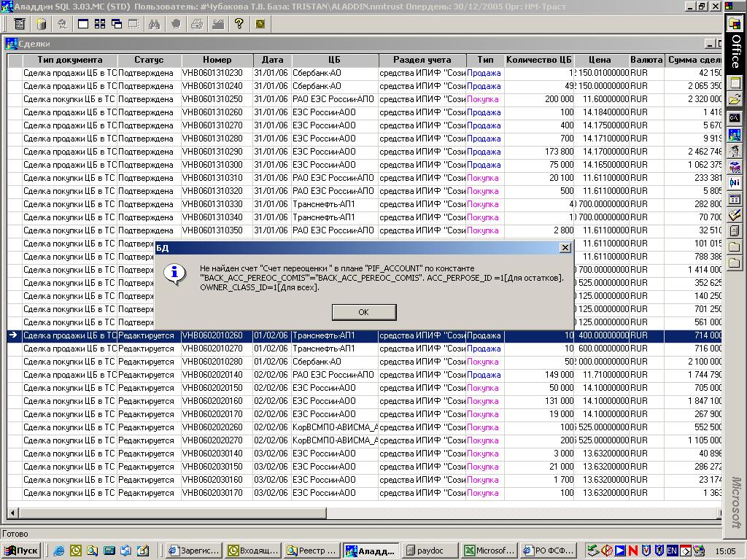Click the table window icon on Office bar
The width and height of the screenshot is (747, 560).
[x=735, y=200]
